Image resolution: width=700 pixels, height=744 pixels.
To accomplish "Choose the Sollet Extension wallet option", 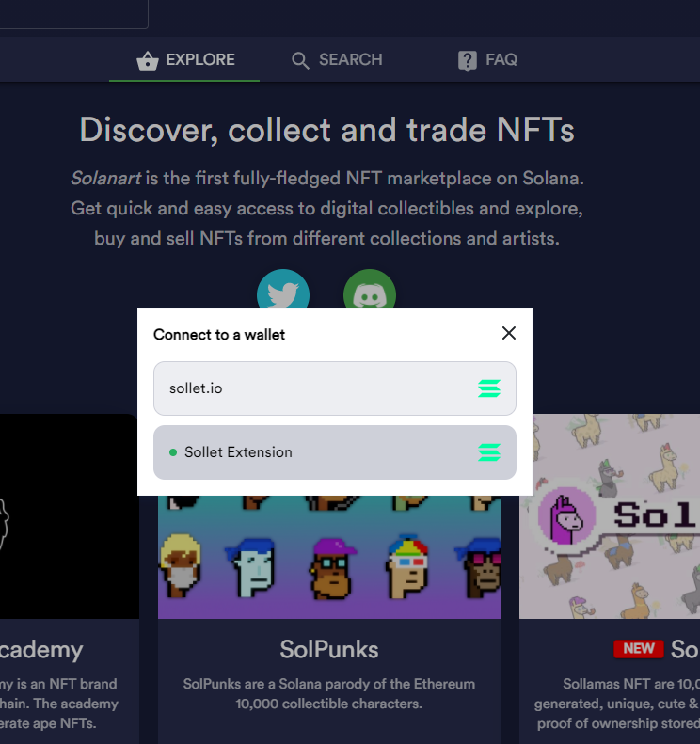I will coord(335,452).
